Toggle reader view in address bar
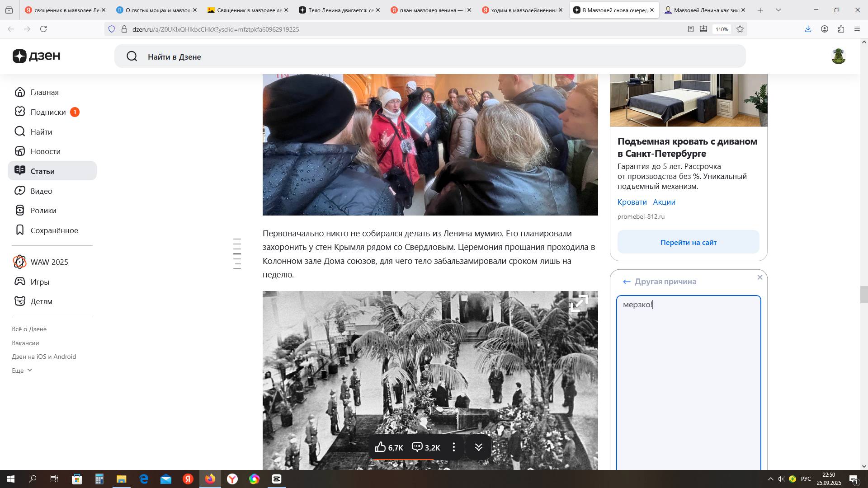The image size is (868, 488). coord(690,29)
